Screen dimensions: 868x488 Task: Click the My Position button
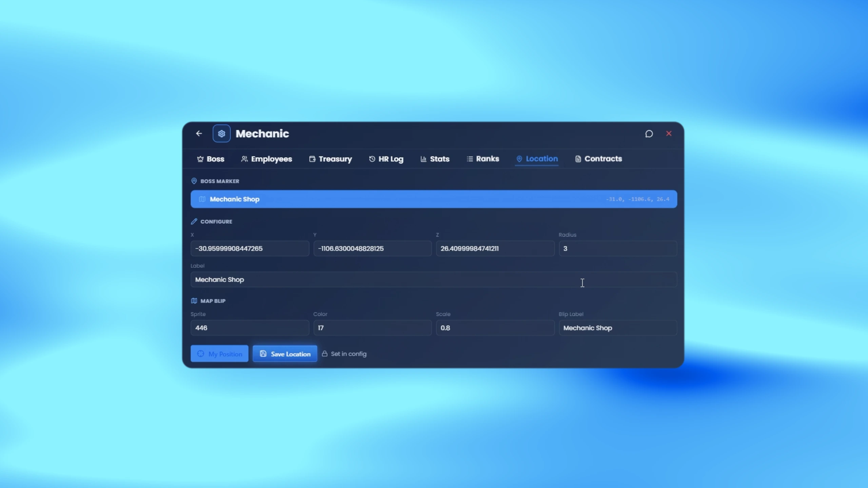tap(219, 354)
